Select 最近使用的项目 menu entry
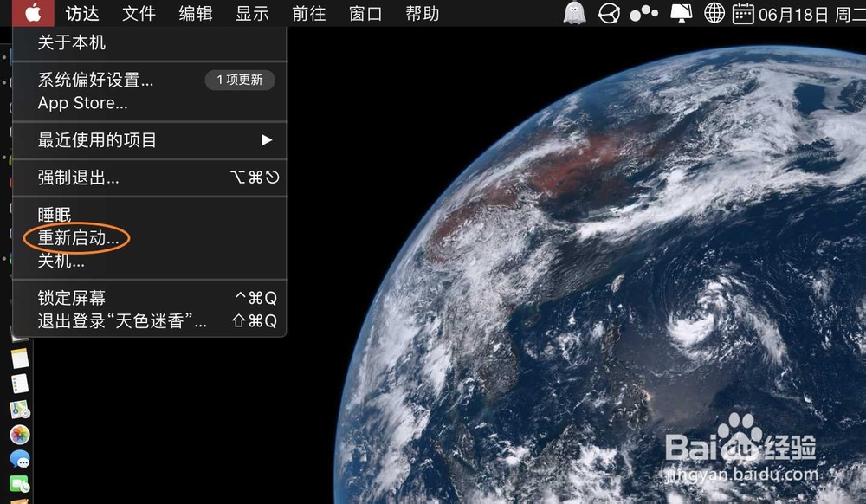This screenshot has height=504, width=866. pos(149,140)
